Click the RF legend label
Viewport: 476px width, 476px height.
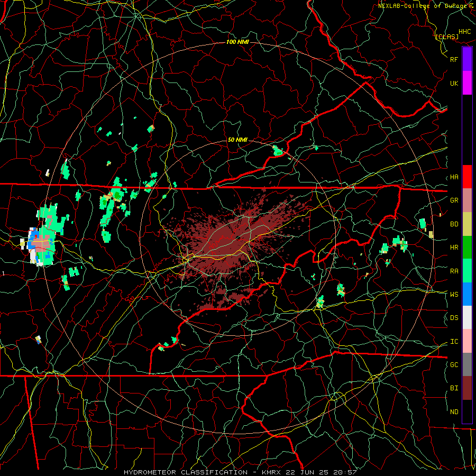click(454, 59)
